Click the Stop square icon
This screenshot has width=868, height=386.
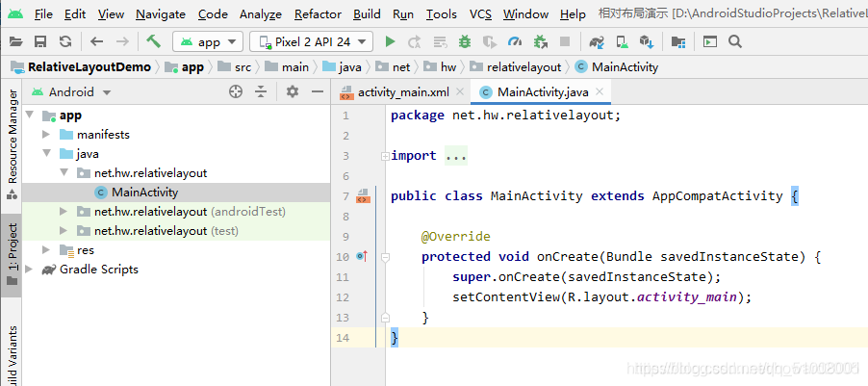[565, 41]
